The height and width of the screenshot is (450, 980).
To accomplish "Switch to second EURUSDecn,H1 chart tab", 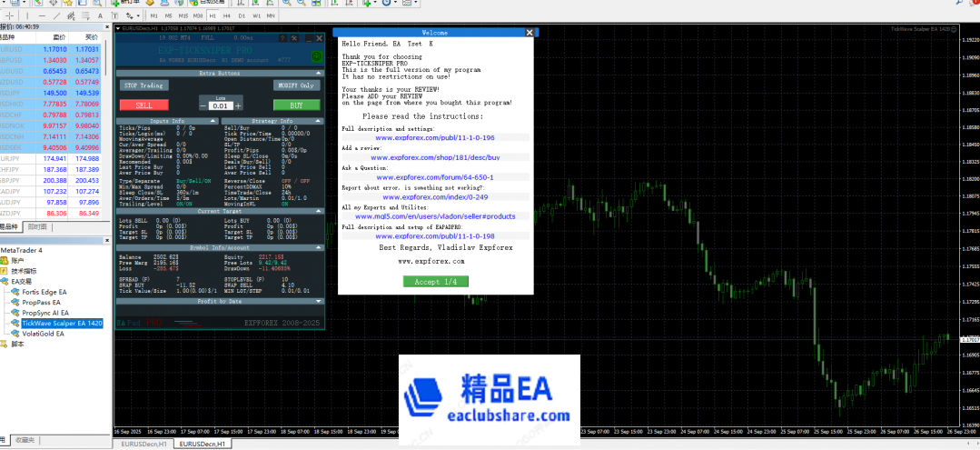I will point(202,444).
